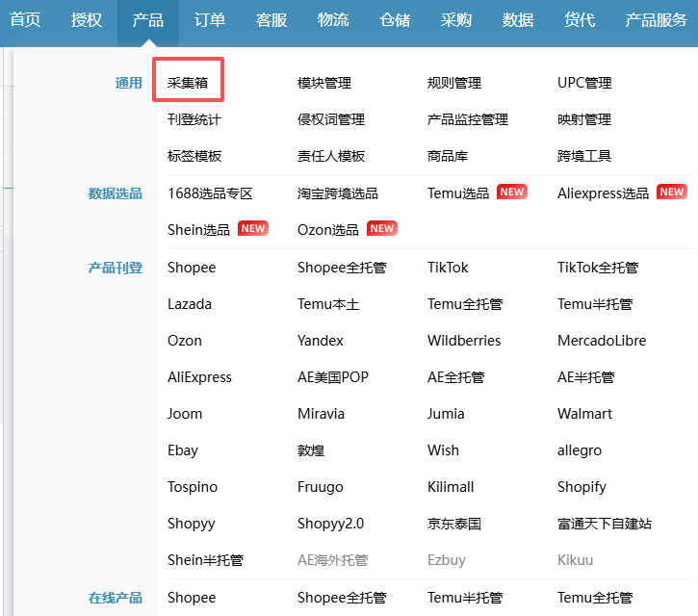Go to Aliexpress选品 data selection

coord(603,192)
